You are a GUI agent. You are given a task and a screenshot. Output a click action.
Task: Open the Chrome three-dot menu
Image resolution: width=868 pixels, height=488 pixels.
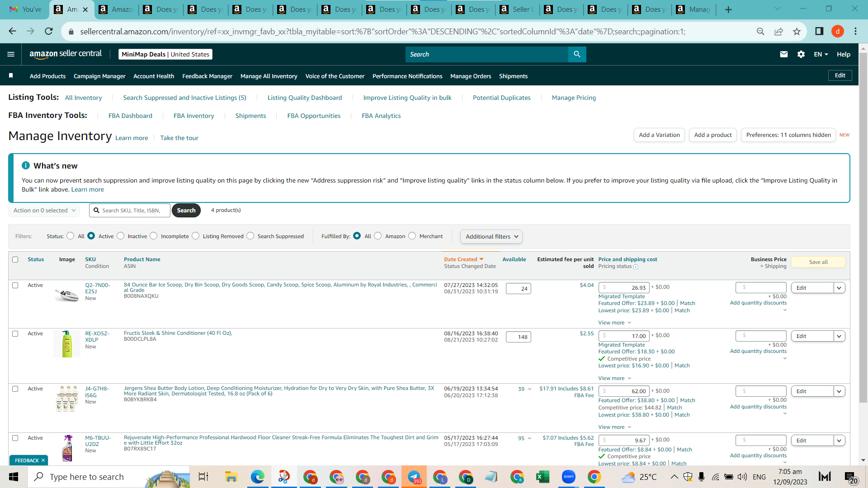coord(855,31)
